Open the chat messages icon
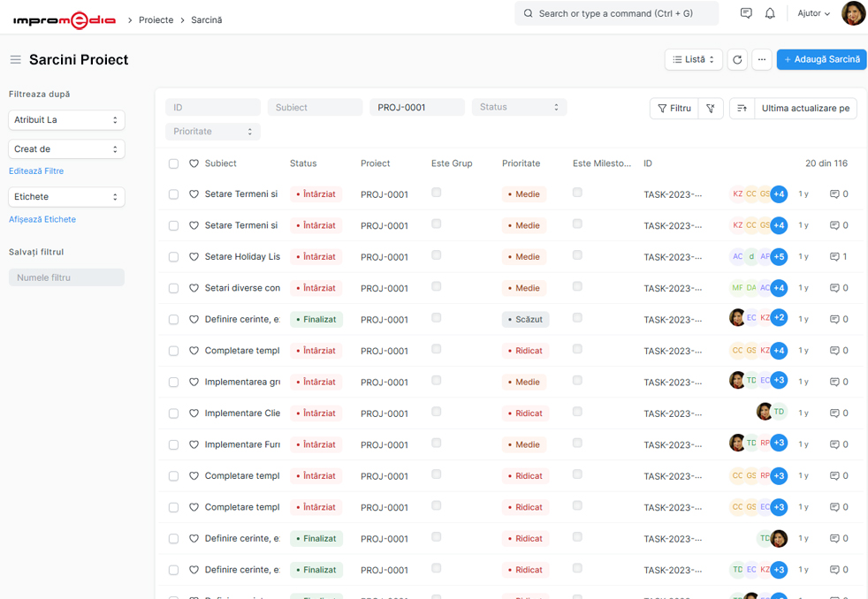The height and width of the screenshot is (599, 868). [x=746, y=13]
